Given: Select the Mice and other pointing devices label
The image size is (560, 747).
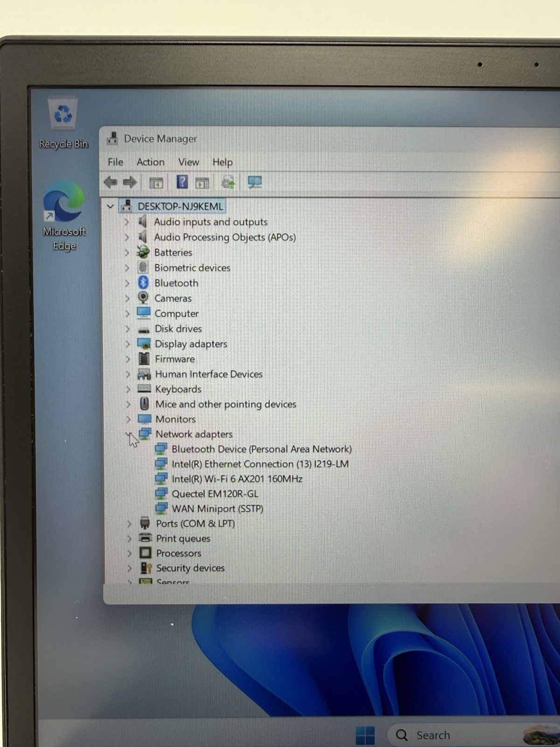Looking at the screenshot, I should (226, 404).
